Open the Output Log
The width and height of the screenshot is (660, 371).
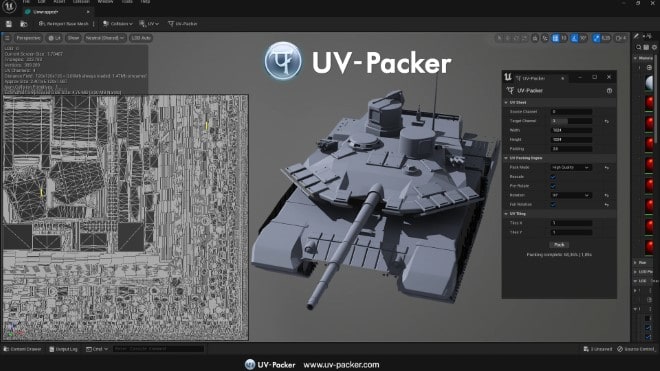pos(64,349)
